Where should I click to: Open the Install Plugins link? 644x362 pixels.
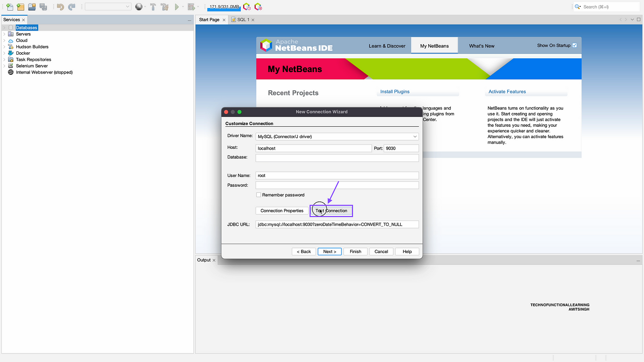pyautogui.click(x=394, y=92)
